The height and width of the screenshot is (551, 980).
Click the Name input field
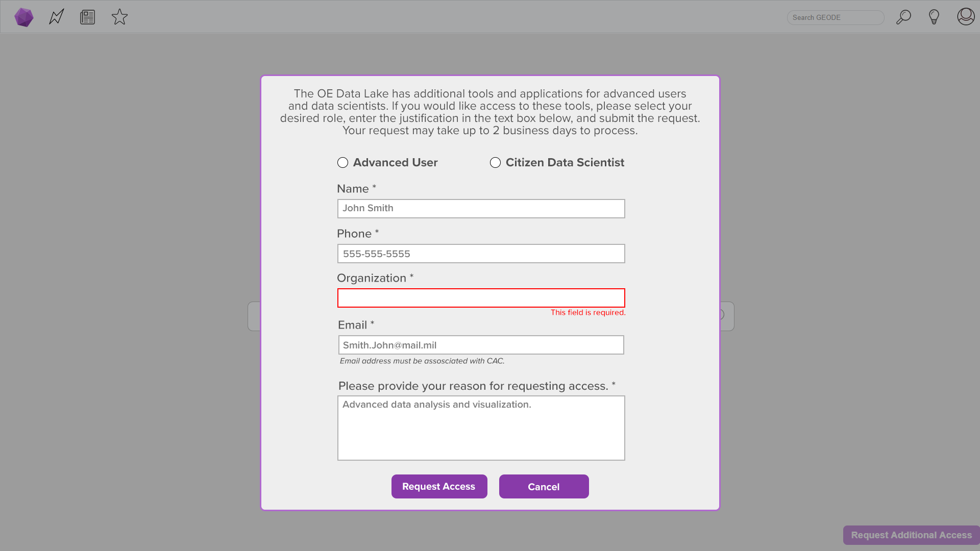[x=481, y=209]
